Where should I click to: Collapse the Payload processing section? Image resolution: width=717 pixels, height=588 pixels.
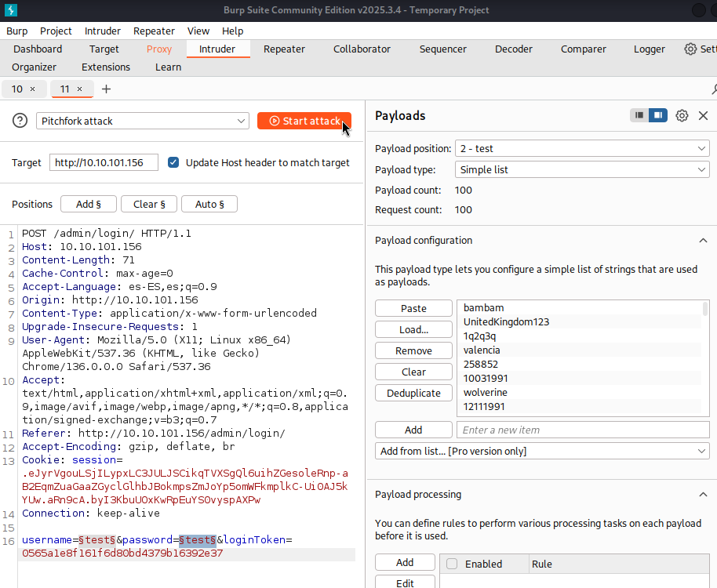coord(703,495)
